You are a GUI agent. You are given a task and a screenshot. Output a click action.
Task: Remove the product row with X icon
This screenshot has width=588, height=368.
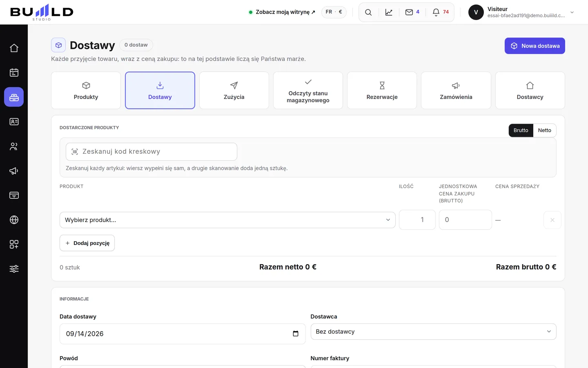tap(552, 220)
